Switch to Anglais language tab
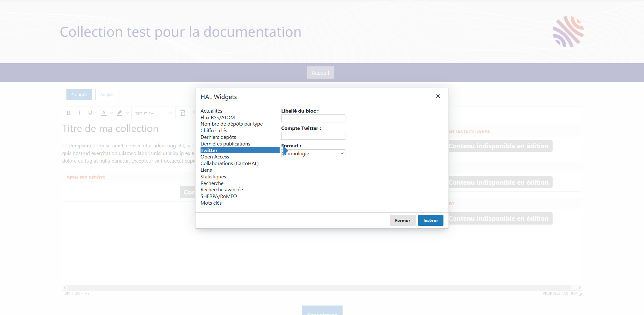This screenshot has height=315, width=644. coord(107,95)
